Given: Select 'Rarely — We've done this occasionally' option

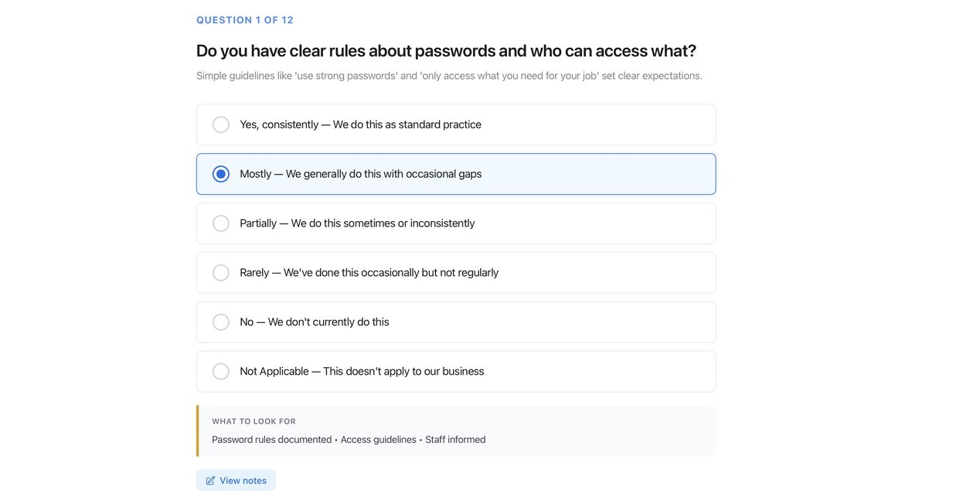Looking at the screenshot, I should pos(221,272).
